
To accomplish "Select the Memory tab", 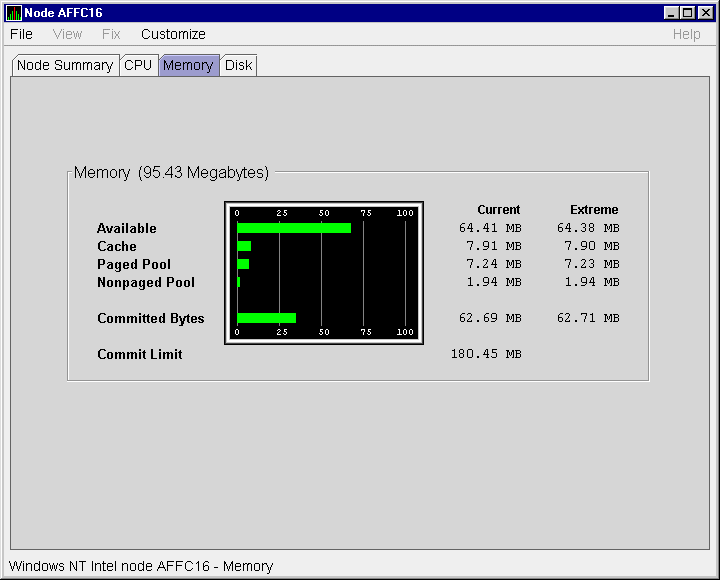I will point(188,65).
